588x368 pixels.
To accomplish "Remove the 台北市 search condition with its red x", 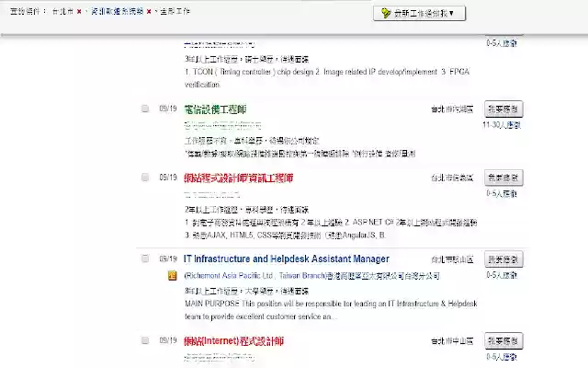I will [x=79, y=12].
